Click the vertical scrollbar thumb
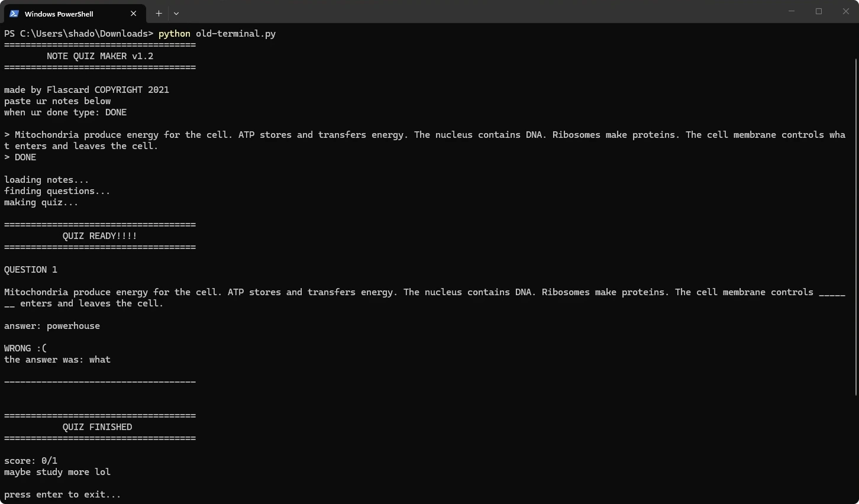Image resolution: width=859 pixels, height=504 pixels. pos(855,227)
